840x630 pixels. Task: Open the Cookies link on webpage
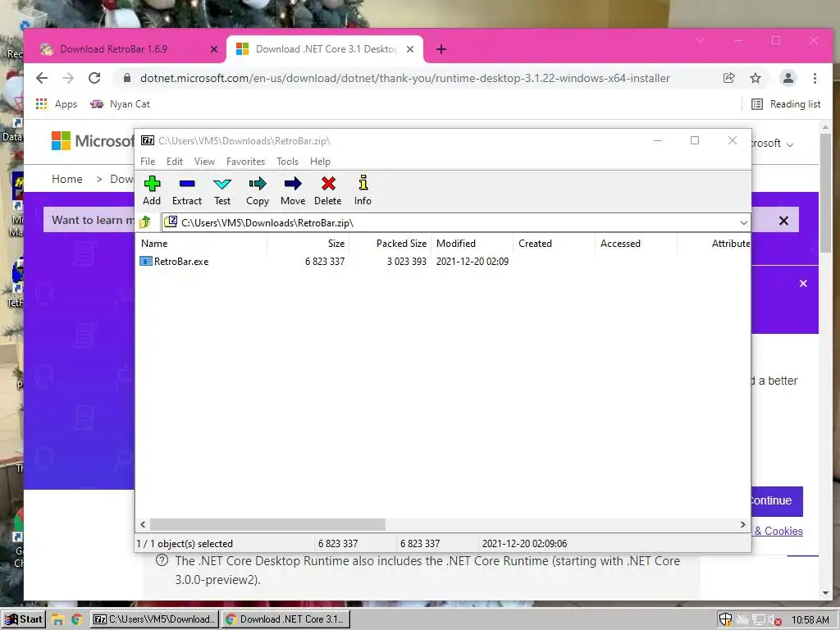click(x=778, y=531)
